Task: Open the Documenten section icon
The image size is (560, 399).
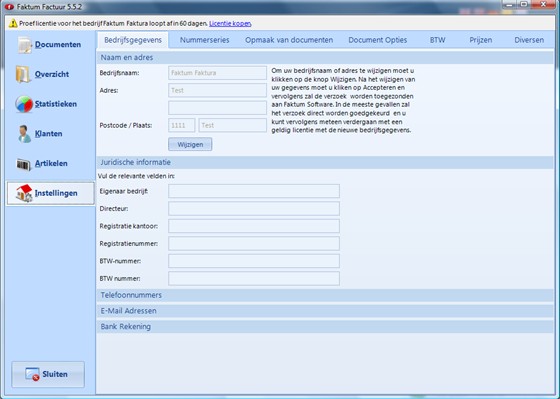Action: 25,45
